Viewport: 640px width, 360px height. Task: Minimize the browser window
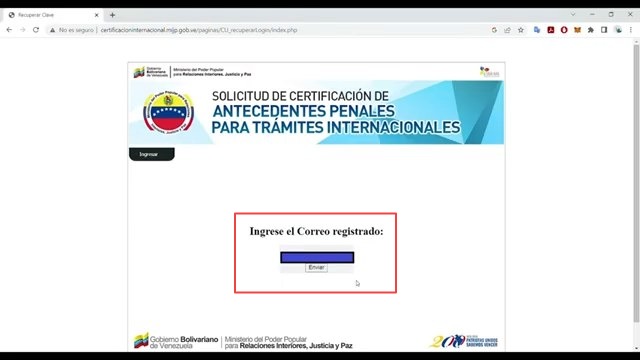tap(592, 14)
